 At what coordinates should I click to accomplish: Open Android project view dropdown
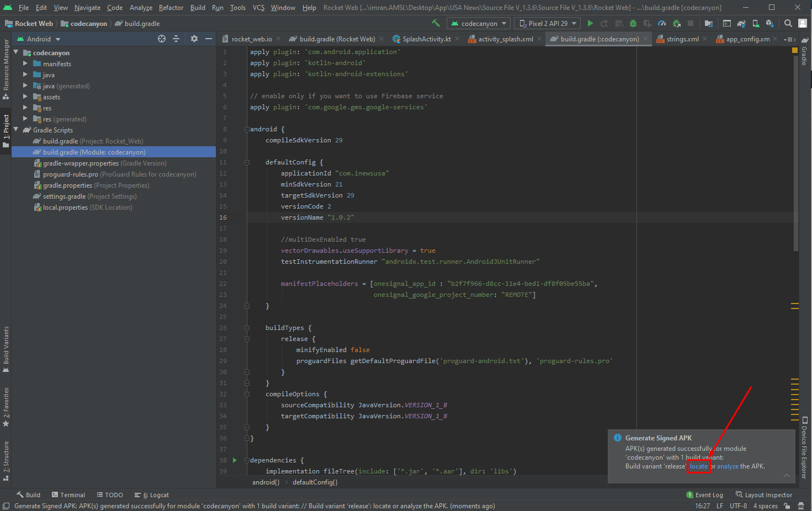(x=39, y=39)
